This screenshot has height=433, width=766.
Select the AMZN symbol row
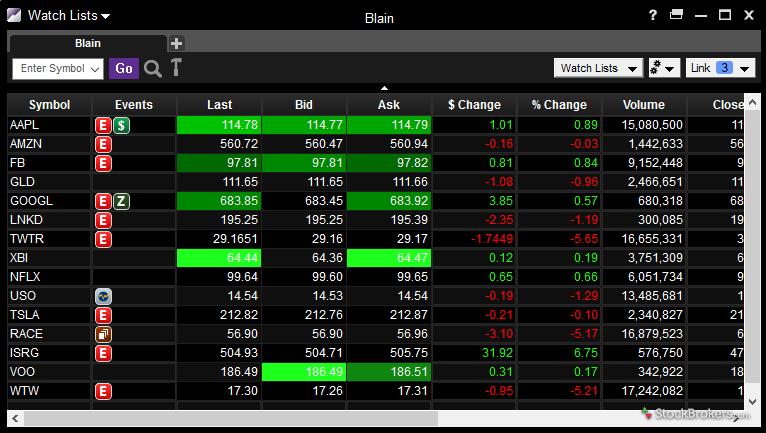(376, 144)
